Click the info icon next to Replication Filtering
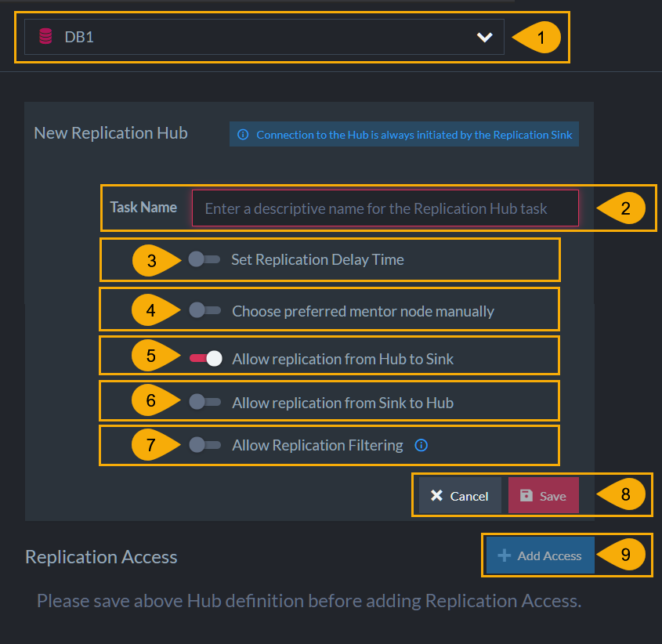This screenshot has width=662, height=644. [421, 445]
